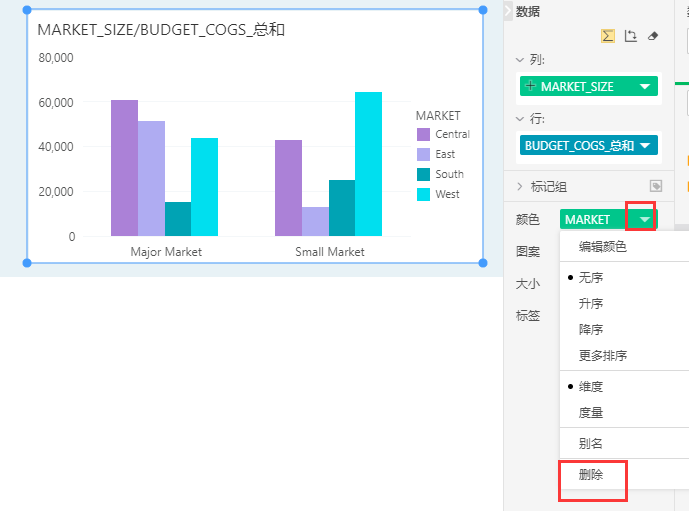Click the MARKET color pill dropdown arrow
This screenshot has width=689, height=511.
pyautogui.click(x=646, y=219)
